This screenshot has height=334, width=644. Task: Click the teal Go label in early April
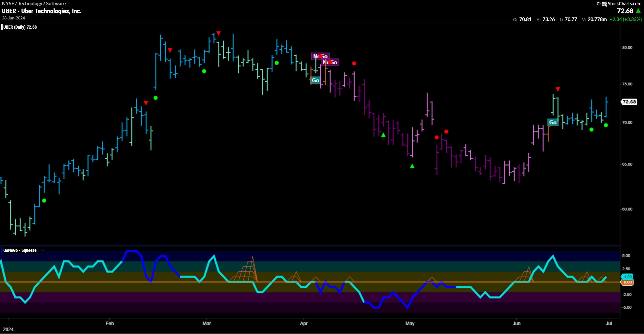315,80
